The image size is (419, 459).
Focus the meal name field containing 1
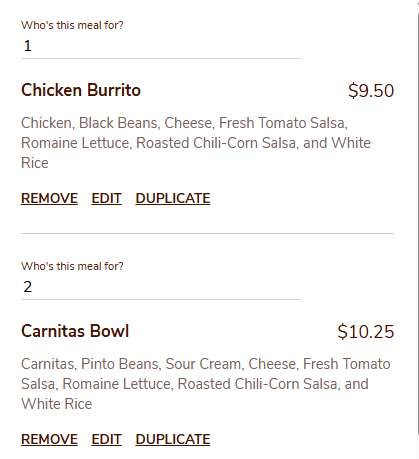point(161,46)
